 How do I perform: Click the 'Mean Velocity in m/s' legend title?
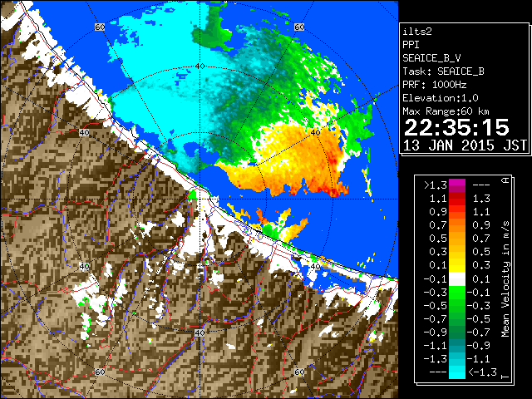pyautogui.click(x=505, y=279)
